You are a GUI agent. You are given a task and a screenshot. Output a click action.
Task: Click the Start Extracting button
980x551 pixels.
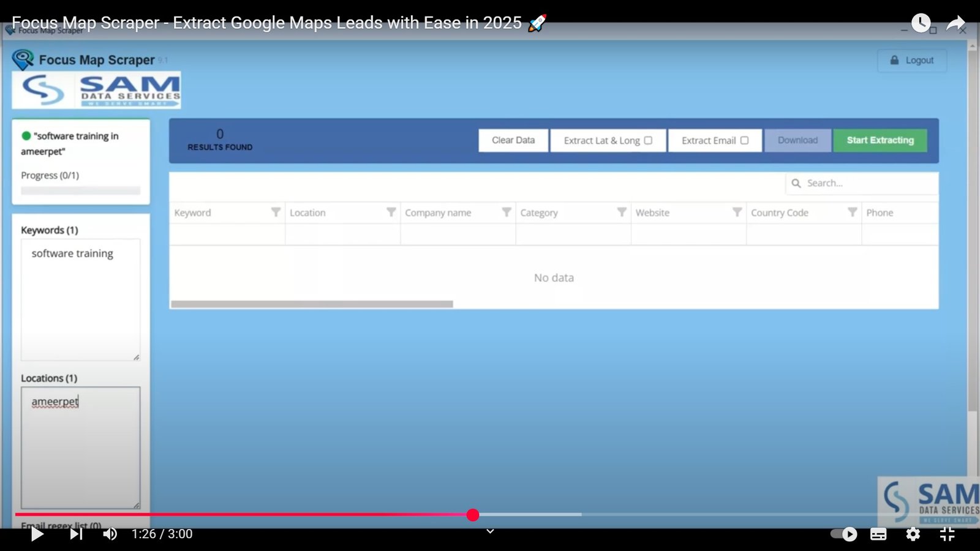880,140
